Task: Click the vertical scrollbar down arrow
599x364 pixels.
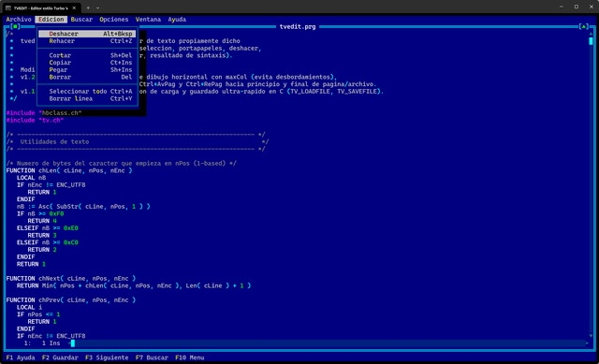Action: click(x=591, y=336)
